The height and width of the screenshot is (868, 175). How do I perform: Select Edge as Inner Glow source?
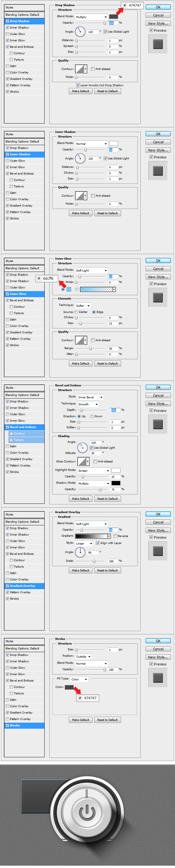(94, 312)
